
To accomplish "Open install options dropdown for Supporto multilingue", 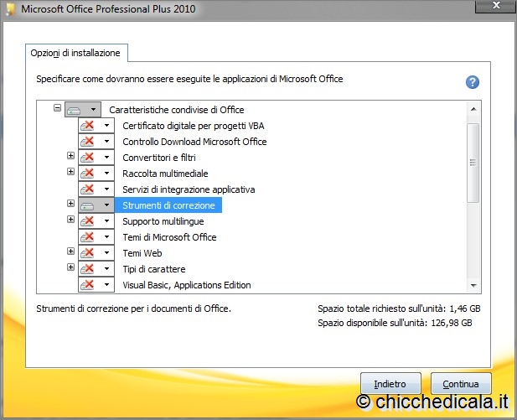I will 106,221.
